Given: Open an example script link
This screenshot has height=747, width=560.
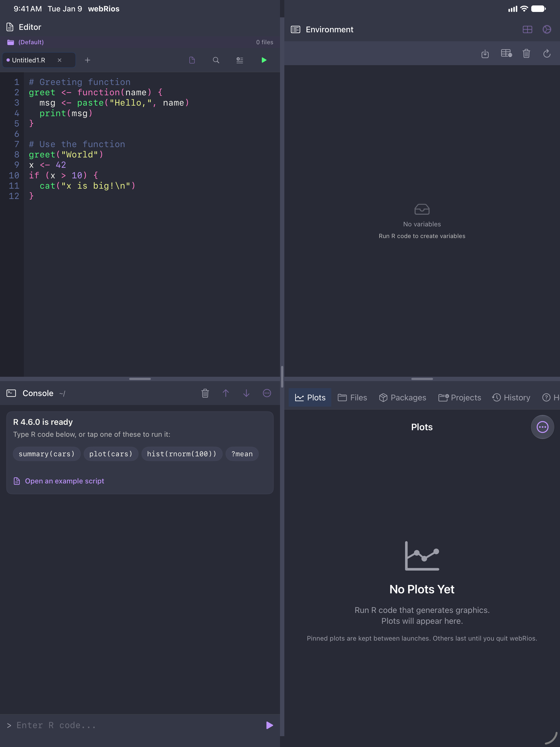Looking at the screenshot, I should (59, 481).
